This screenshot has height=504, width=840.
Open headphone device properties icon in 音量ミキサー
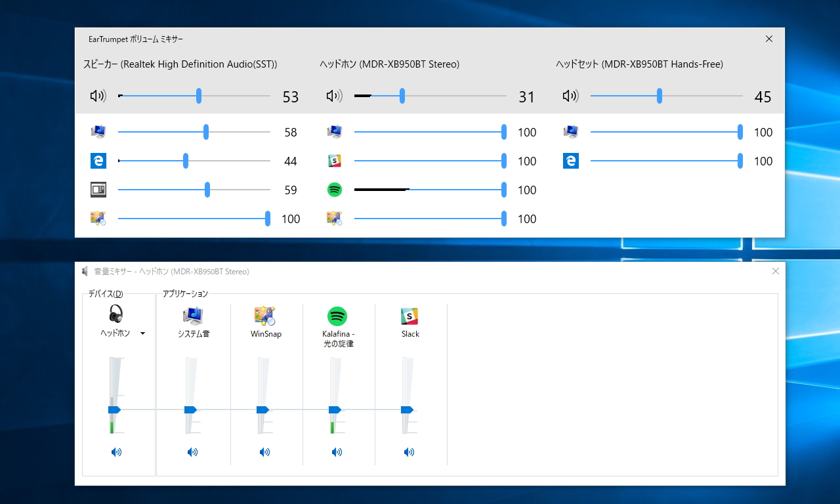tap(116, 314)
